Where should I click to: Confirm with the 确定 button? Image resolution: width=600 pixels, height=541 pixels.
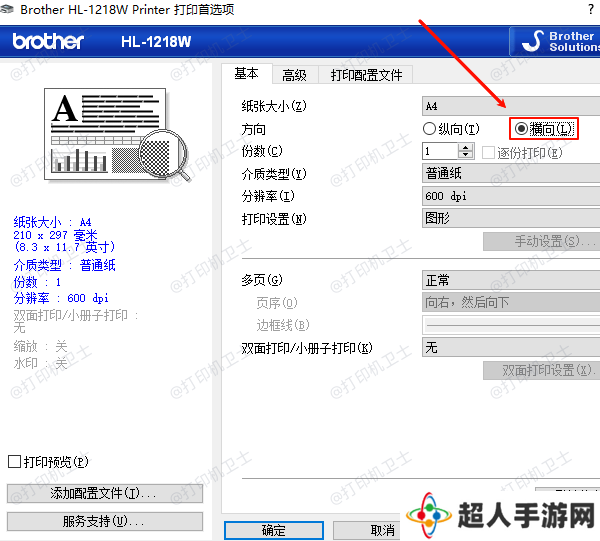(x=274, y=530)
